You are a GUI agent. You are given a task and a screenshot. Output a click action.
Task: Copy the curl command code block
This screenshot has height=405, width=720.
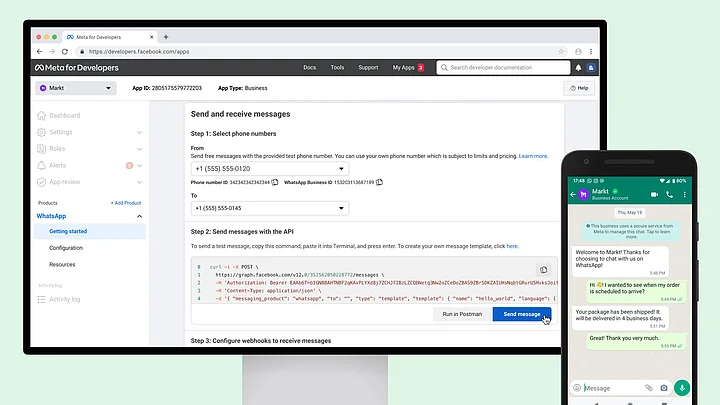pyautogui.click(x=544, y=270)
